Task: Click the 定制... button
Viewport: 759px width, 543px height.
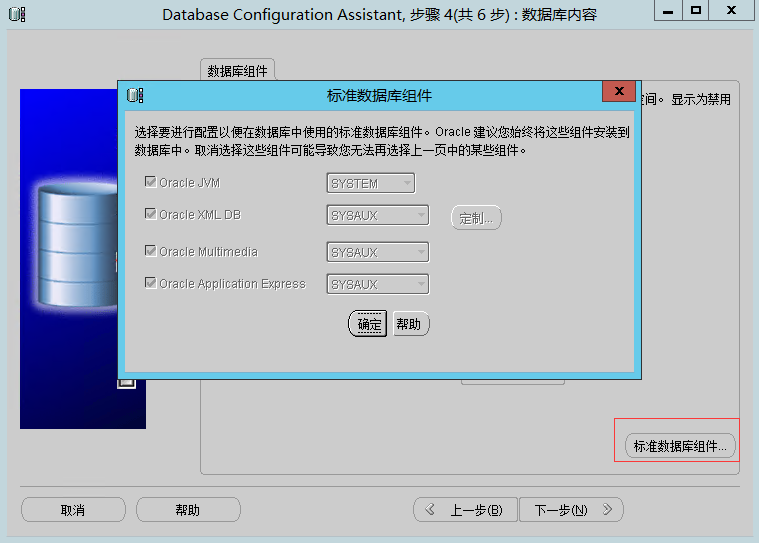Action: (476, 218)
